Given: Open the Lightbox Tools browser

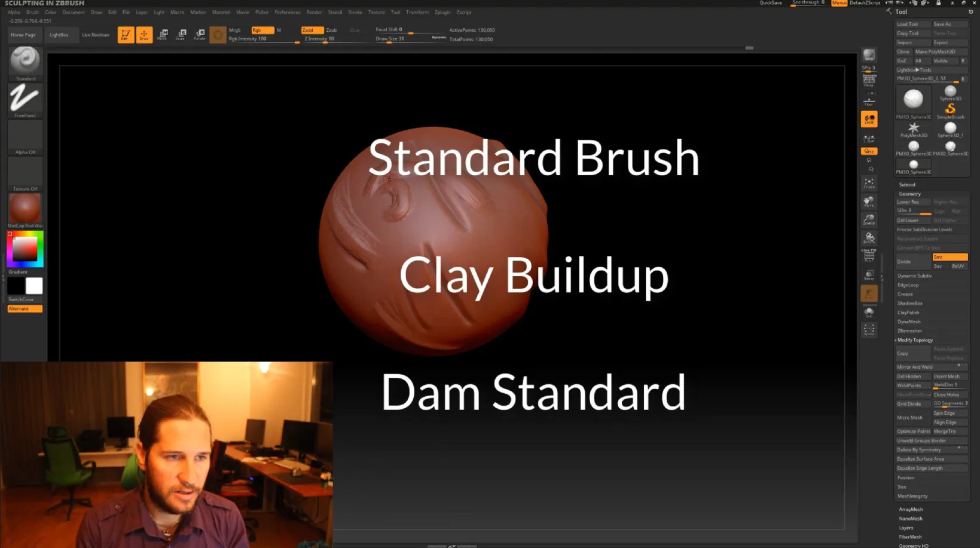Looking at the screenshot, I should click(x=913, y=69).
